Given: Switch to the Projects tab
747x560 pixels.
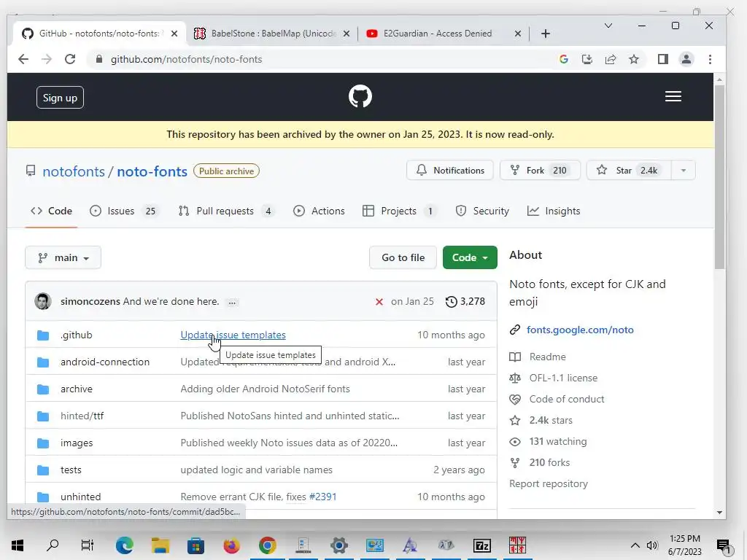Looking at the screenshot, I should (x=399, y=211).
